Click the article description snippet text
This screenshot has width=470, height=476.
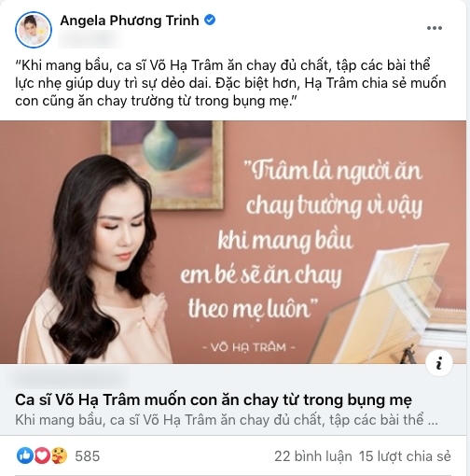pyautogui.click(x=227, y=420)
